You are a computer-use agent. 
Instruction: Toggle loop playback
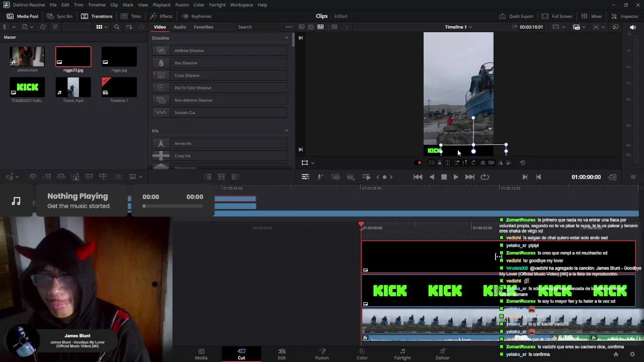485,177
